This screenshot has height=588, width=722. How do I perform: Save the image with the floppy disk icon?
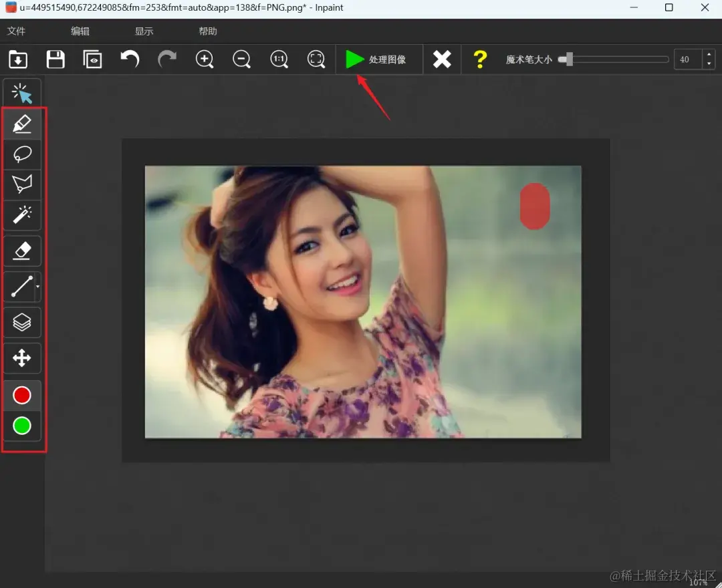click(x=55, y=59)
